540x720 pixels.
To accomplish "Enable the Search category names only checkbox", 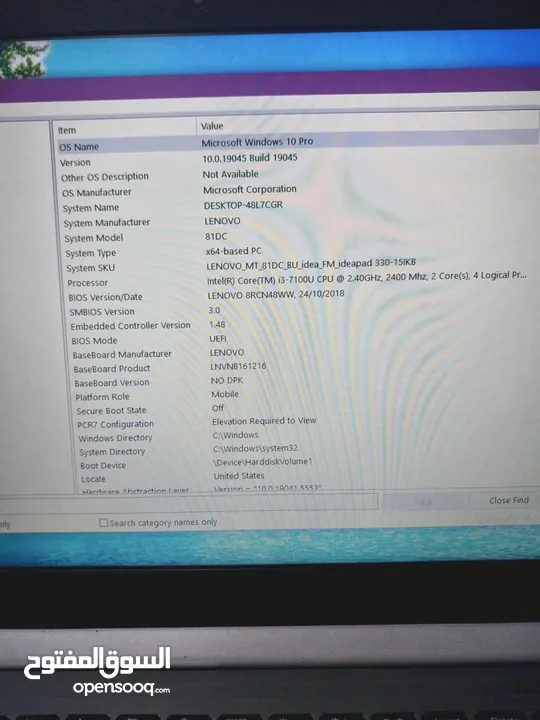I will (104, 523).
